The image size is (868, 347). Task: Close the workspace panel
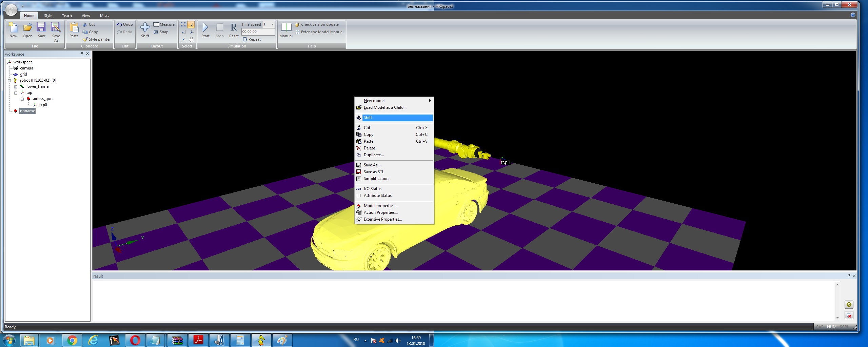click(87, 54)
